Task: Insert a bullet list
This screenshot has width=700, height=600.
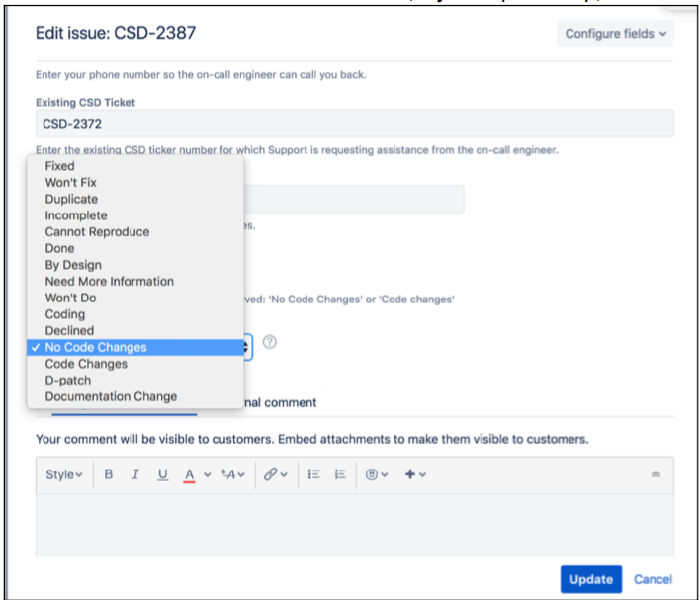Action: pyautogui.click(x=313, y=474)
